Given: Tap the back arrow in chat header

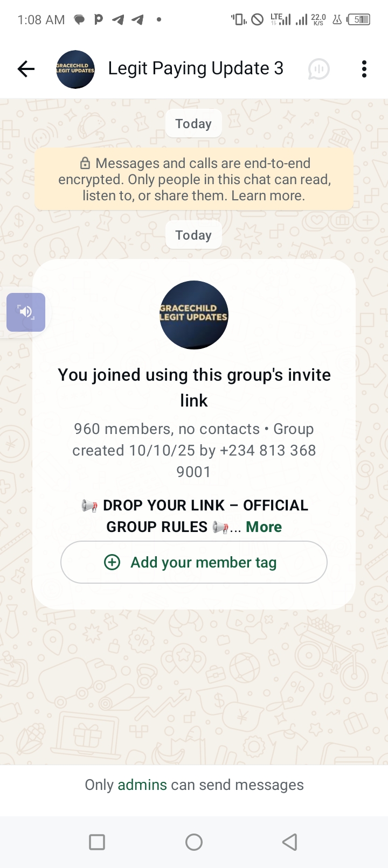Looking at the screenshot, I should tap(26, 69).
